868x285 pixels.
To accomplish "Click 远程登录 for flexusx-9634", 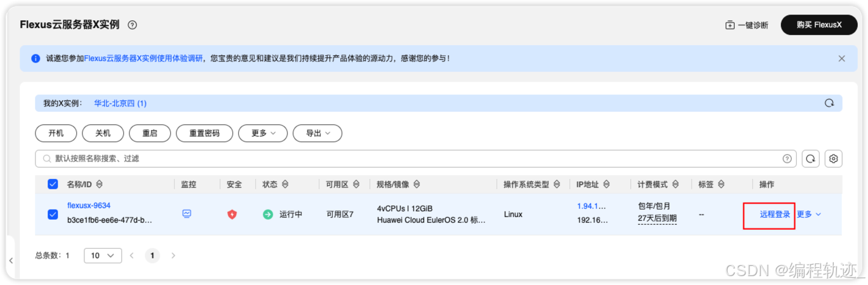I will pos(775,215).
